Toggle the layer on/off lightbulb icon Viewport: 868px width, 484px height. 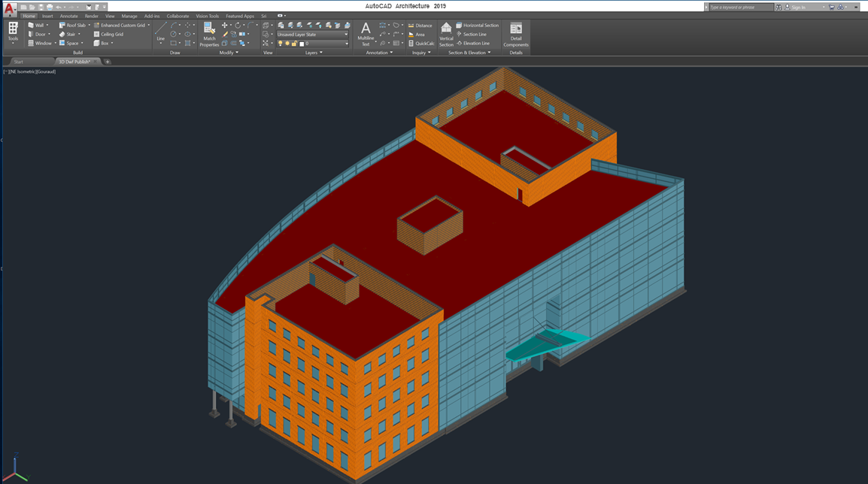click(x=281, y=44)
